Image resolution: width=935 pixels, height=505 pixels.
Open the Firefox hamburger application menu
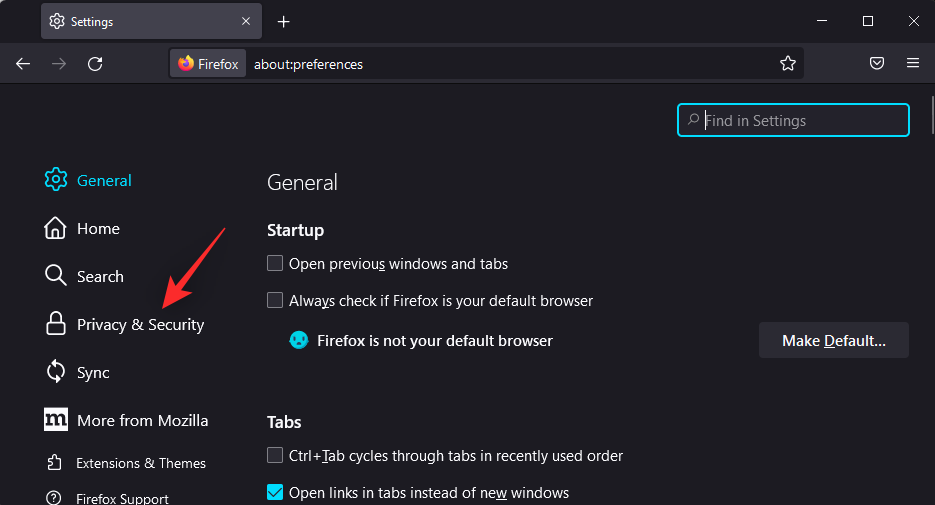[x=913, y=64]
